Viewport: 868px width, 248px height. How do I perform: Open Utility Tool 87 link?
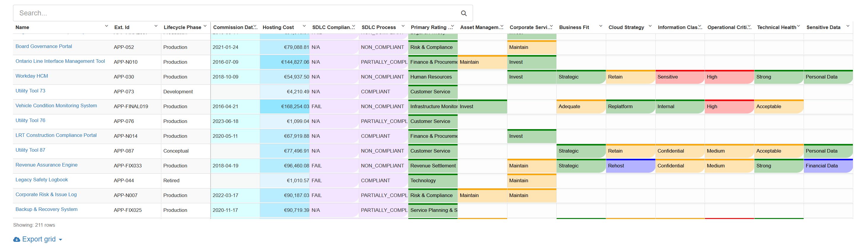tap(30, 150)
